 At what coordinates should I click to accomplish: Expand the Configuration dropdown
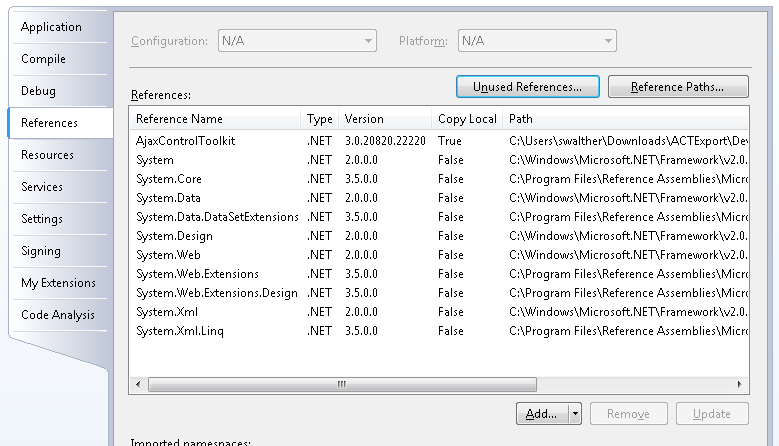[x=297, y=41]
